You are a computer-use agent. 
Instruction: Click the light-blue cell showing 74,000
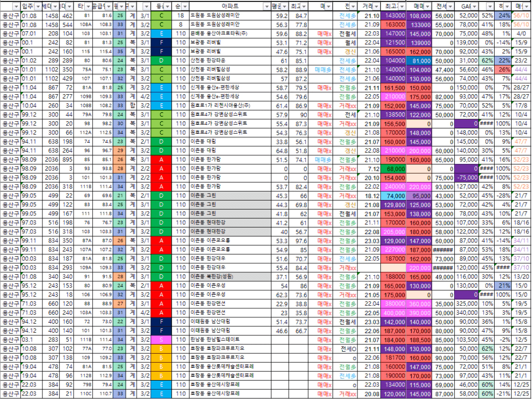pyautogui.click(x=393, y=196)
